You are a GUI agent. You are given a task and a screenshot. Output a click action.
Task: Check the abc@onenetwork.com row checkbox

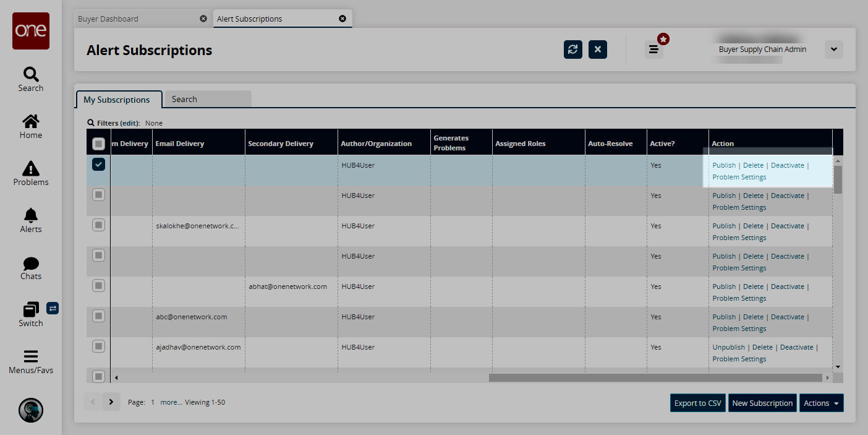click(x=98, y=316)
